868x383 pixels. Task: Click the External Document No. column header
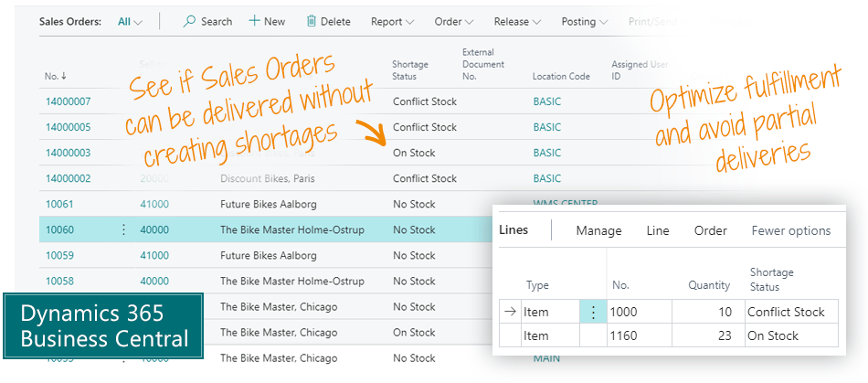click(483, 64)
